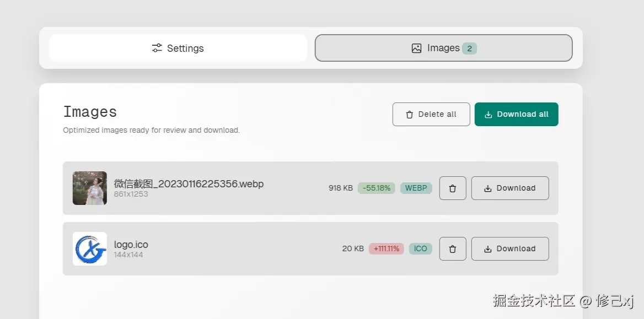Click the Images section heading
This screenshot has height=319, width=644.
90,112
